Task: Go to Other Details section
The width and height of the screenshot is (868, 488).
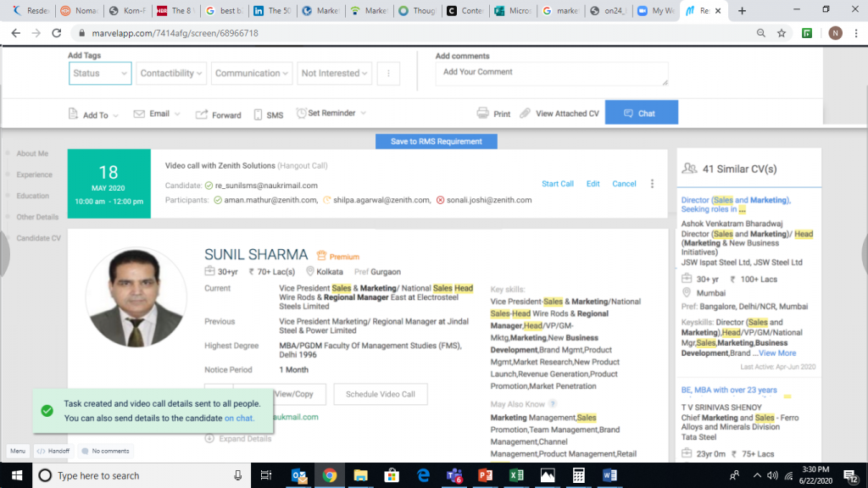Action: tap(37, 216)
